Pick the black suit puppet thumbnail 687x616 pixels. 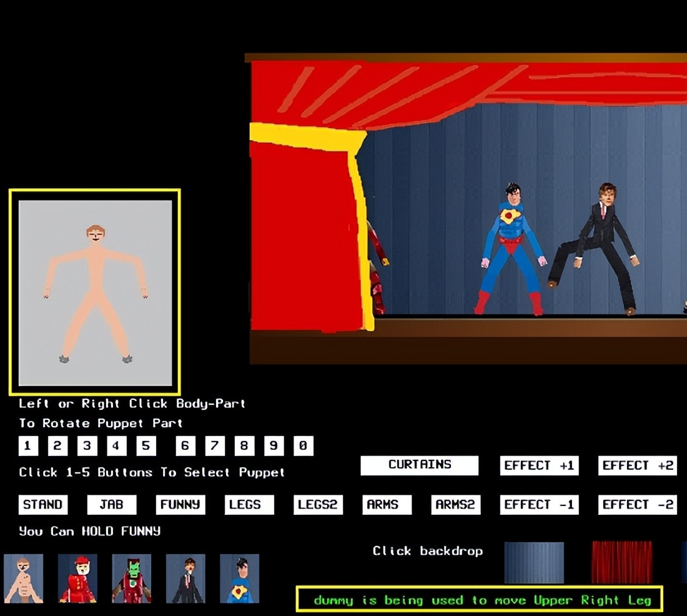185,579
